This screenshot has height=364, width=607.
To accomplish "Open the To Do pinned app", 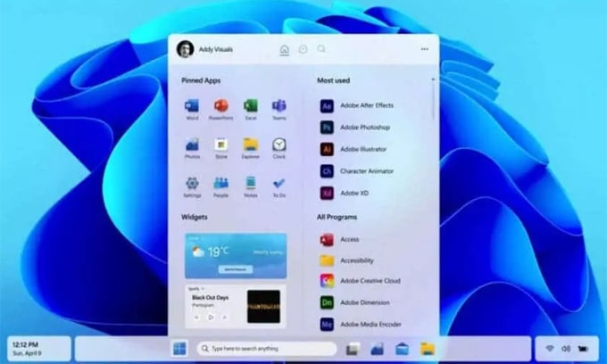I will (279, 186).
